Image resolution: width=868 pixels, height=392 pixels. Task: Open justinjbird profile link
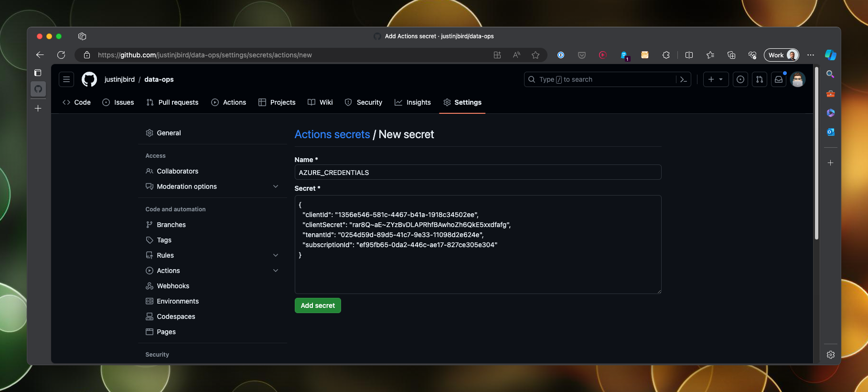tap(119, 79)
